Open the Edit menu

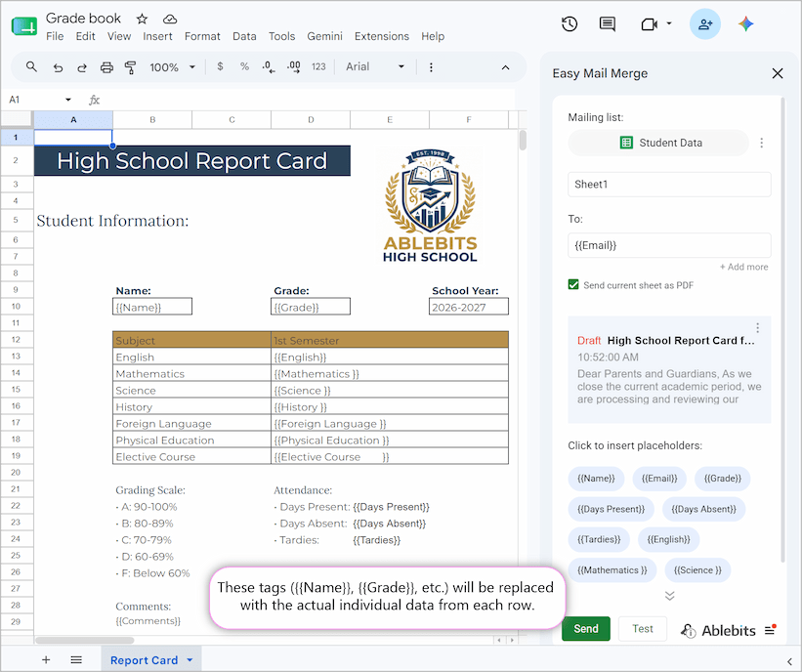[85, 36]
